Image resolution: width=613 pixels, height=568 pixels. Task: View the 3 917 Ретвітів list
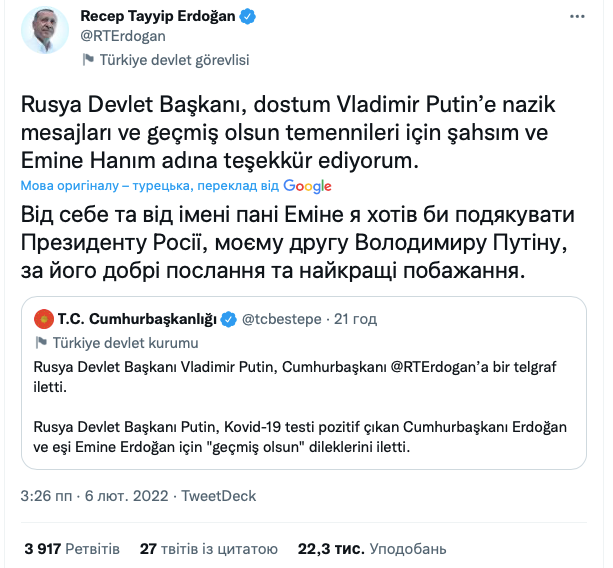72,549
